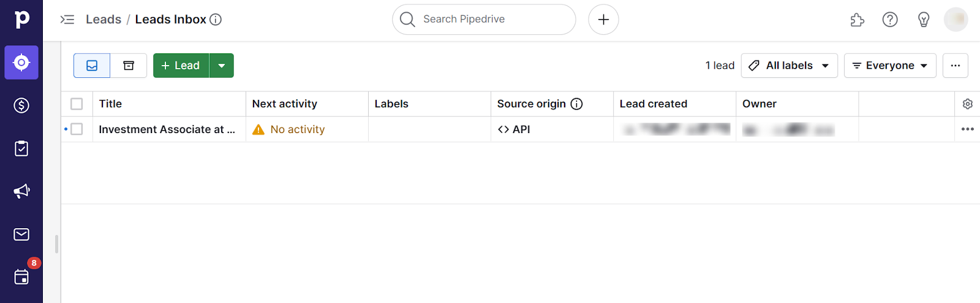Tick the select-all checkbox in table header
The height and width of the screenshot is (303, 980).
click(x=77, y=104)
